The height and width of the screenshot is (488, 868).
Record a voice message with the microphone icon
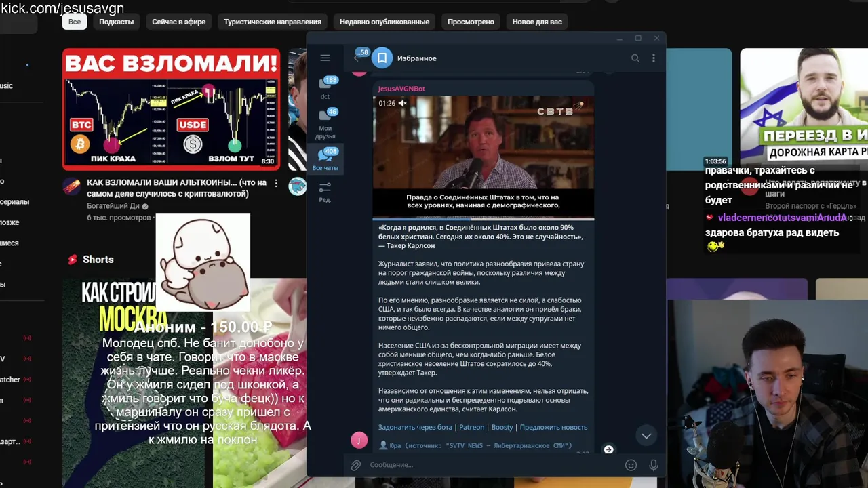tap(653, 465)
